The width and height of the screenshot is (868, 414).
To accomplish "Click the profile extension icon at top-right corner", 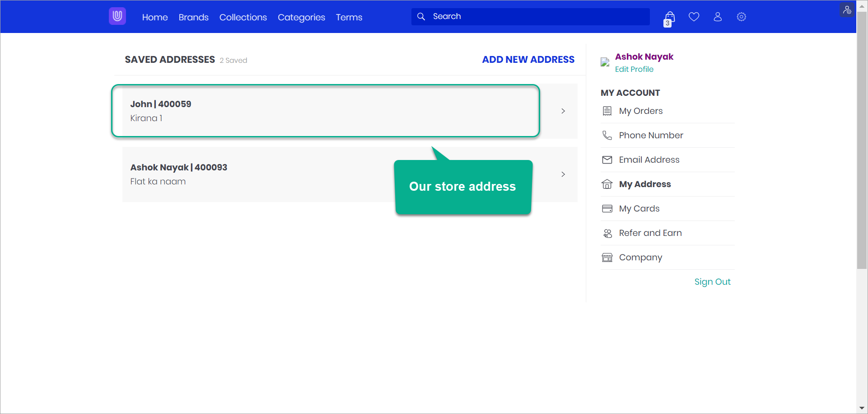I will [847, 10].
